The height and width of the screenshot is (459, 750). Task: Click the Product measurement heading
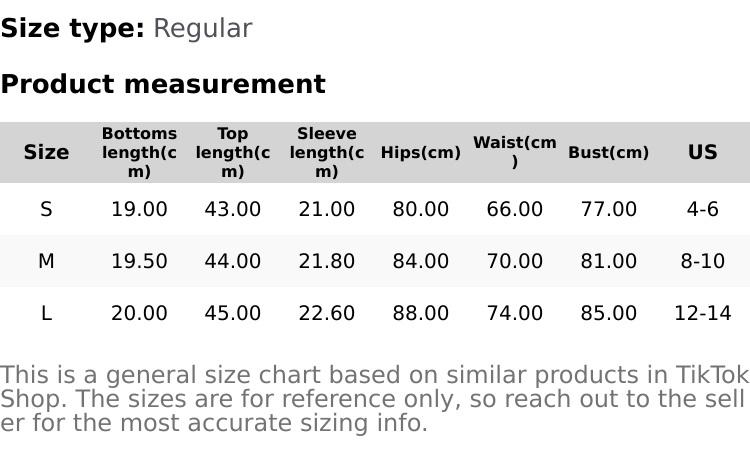pos(163,84)
